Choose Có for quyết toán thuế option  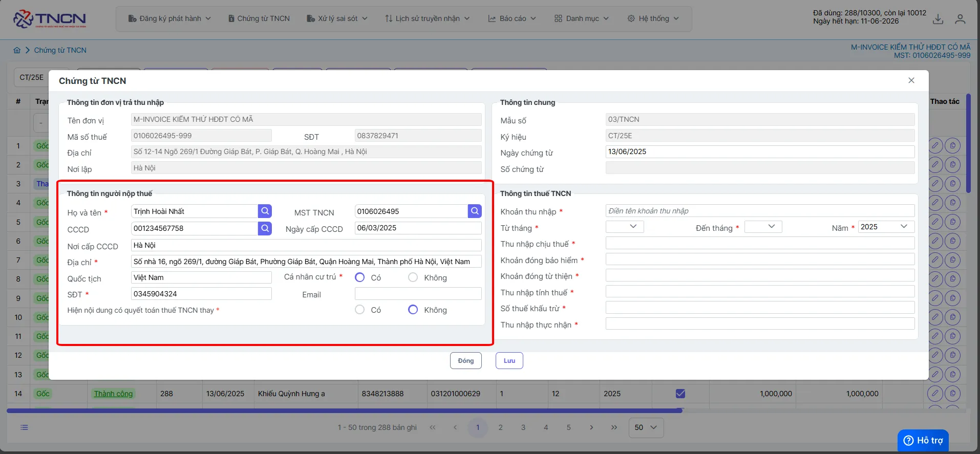pos(360,310)
